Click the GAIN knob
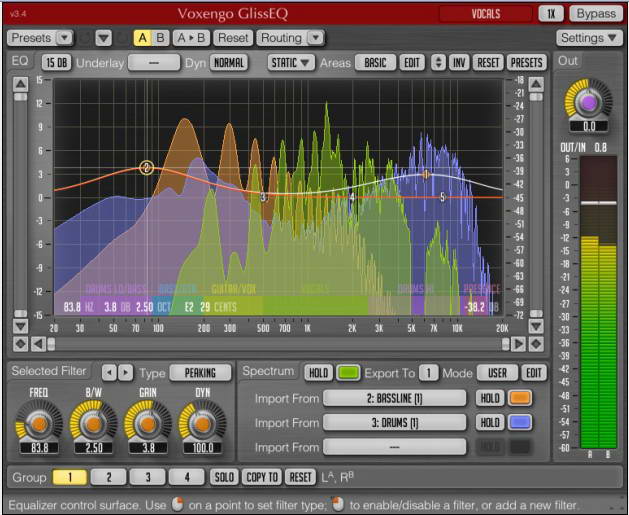Screen dimensions: 629x515 tap(147, 422)
